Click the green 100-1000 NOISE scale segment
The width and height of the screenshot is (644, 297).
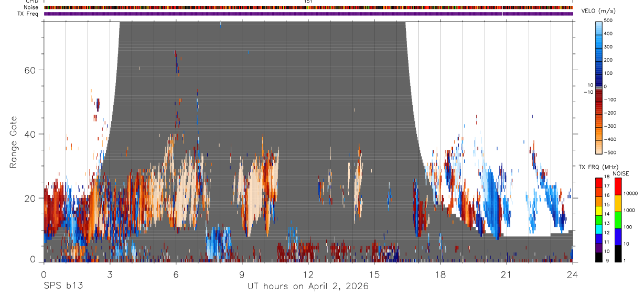click(x=617, y=219)
